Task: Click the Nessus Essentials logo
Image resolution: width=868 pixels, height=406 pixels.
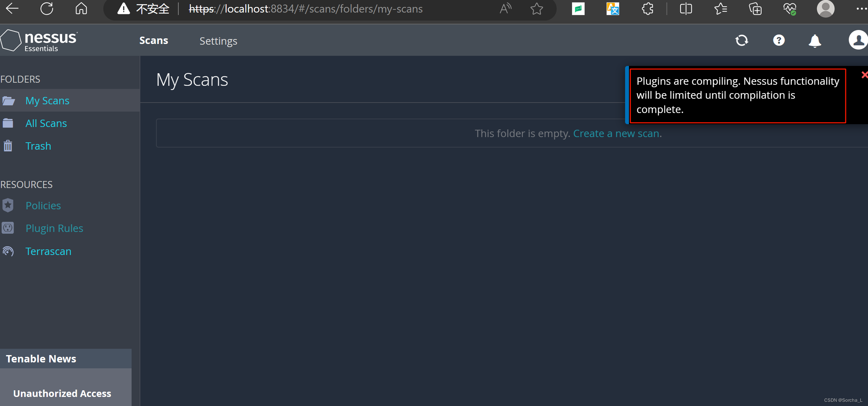Action: [39, 40]
